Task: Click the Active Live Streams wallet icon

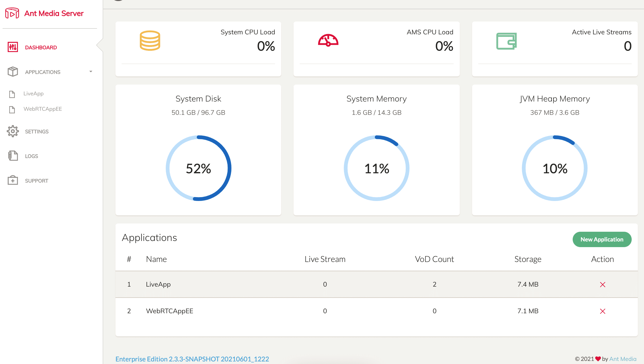Action: pyautogui.click(x=506, y=41)
